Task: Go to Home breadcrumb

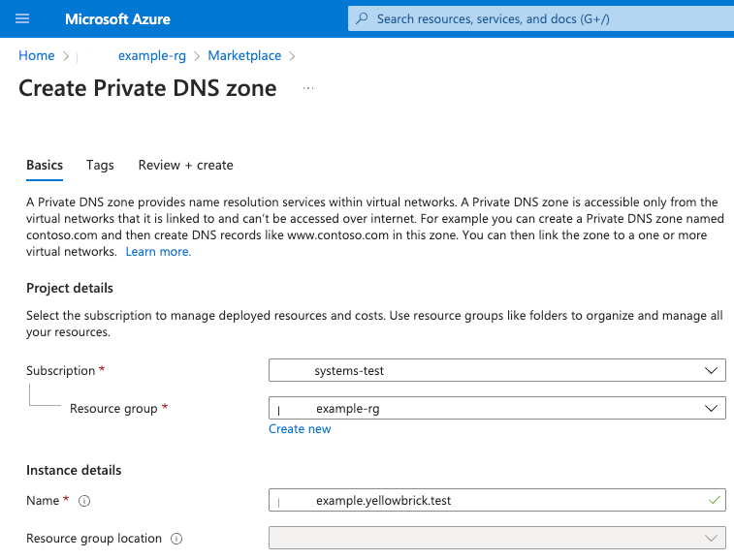Action: point(37,55)
